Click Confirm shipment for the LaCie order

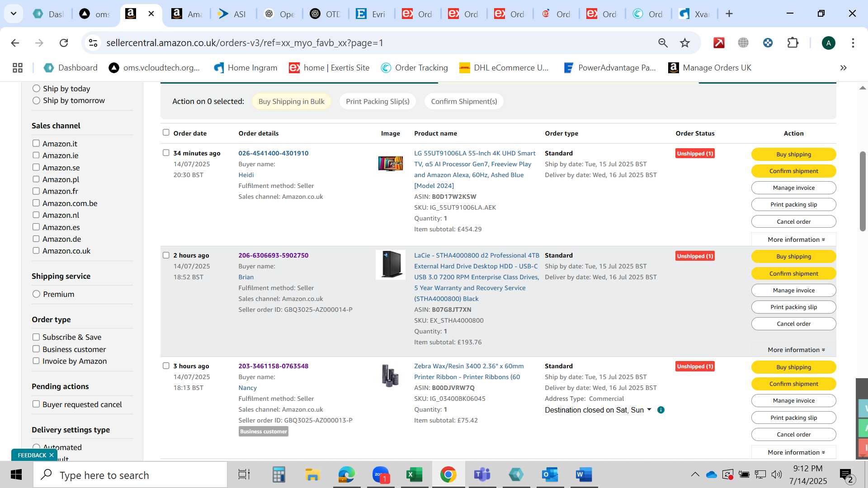click(793, 273)
